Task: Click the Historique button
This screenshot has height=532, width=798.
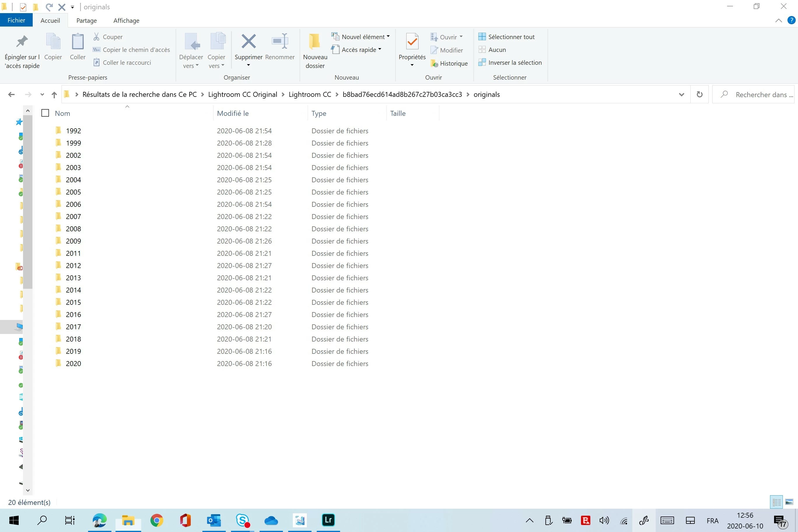Action: point(449,64)
